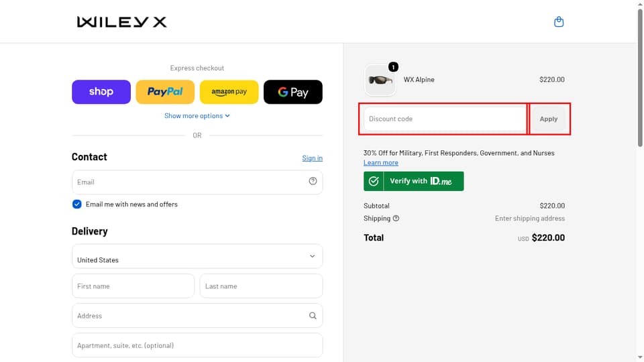644x362 pixels.
Task: Focus the Discount code field
Action: (x=445, y=119)
